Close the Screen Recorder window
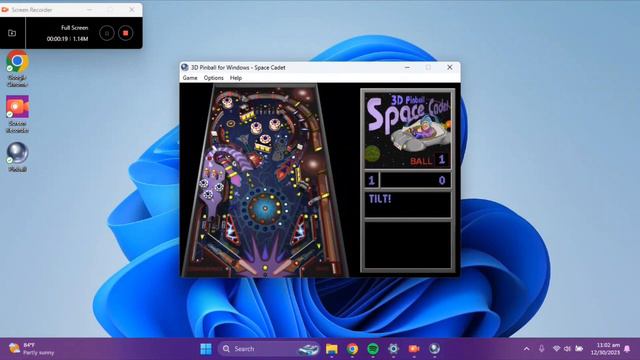Viewport: 640px width, 360px height. pyautogui.click(x=131, y=9)
